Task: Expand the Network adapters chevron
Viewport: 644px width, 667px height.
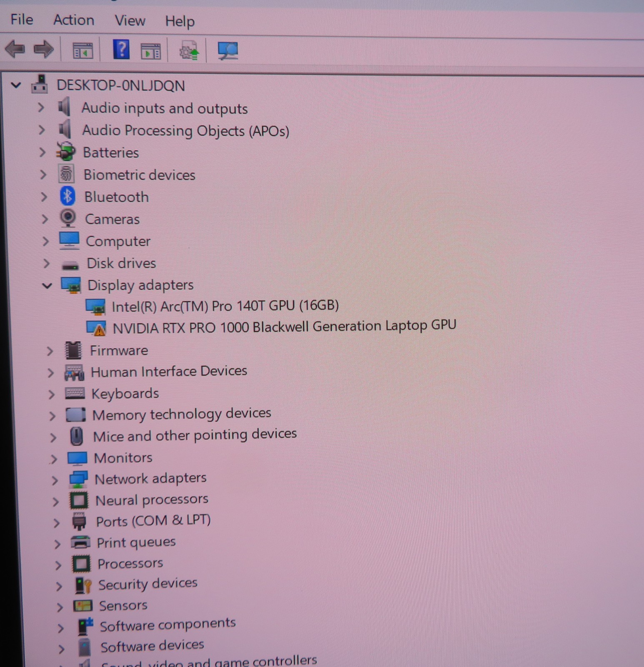Action: pyautogui.click(x=55, y=481)
